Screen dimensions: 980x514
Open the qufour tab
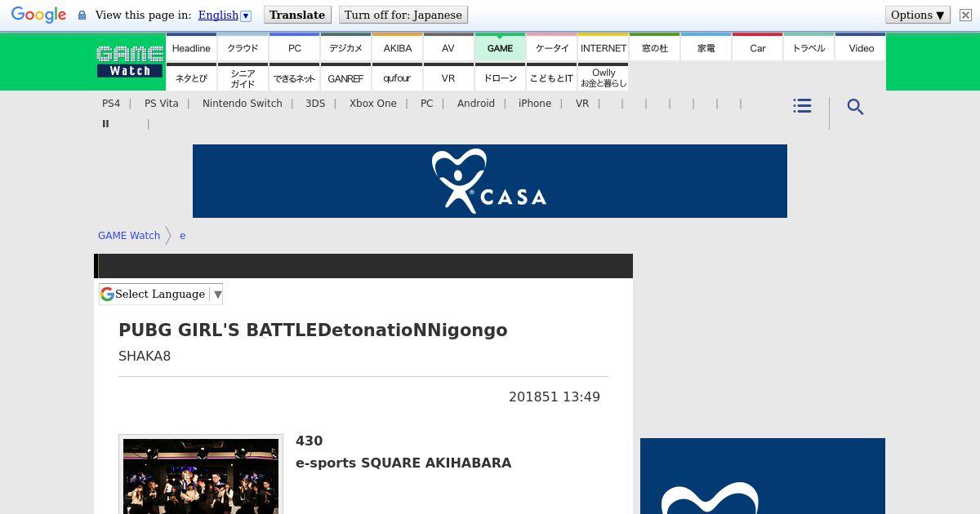click(397, 78)
